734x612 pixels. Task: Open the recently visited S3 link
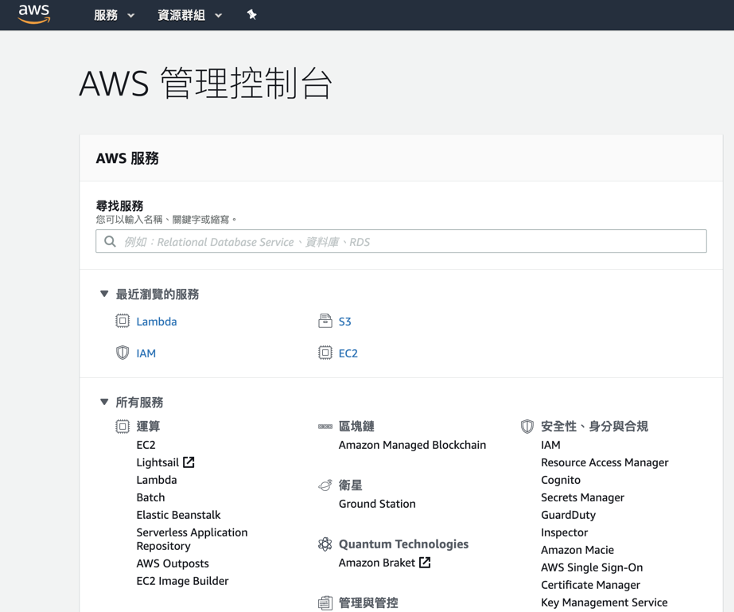(x=345, y=322)
